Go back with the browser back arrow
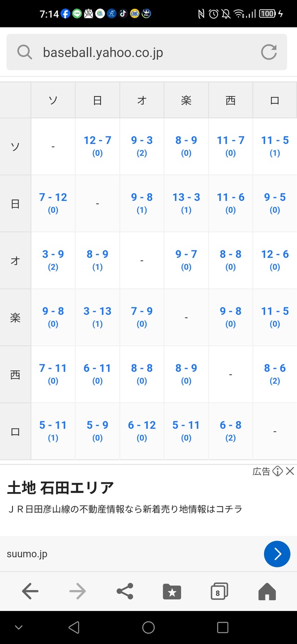The width and height of the screenshot is (297, 644). (x=30, y=591)
